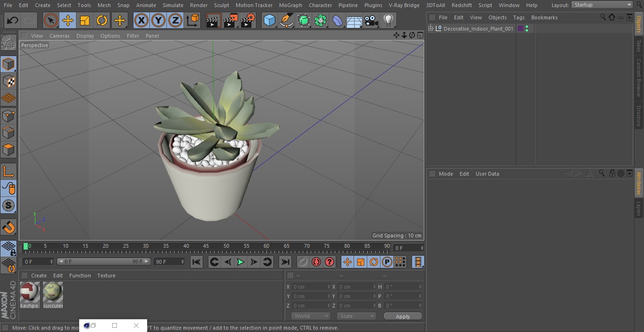
Task: Open Object Manager Tags menu
Action: (519, 17)
